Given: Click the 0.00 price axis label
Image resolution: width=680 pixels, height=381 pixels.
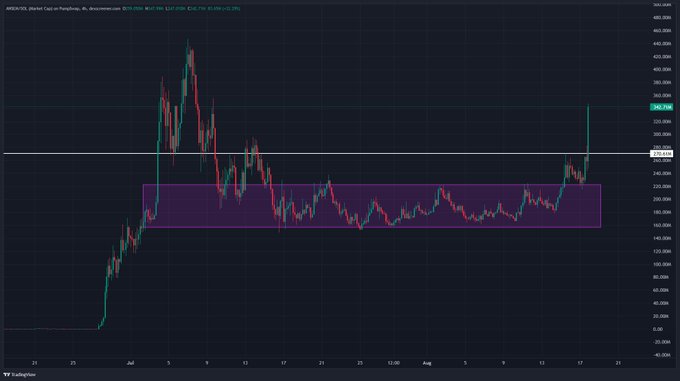Looking at the screenshot, I should (x=657, y=329).
